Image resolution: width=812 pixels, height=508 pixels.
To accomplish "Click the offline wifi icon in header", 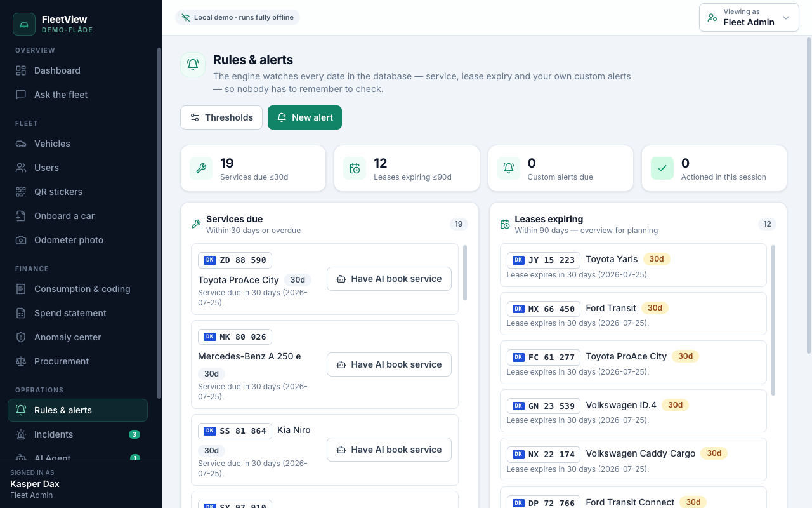I will [x=186, y=17].
